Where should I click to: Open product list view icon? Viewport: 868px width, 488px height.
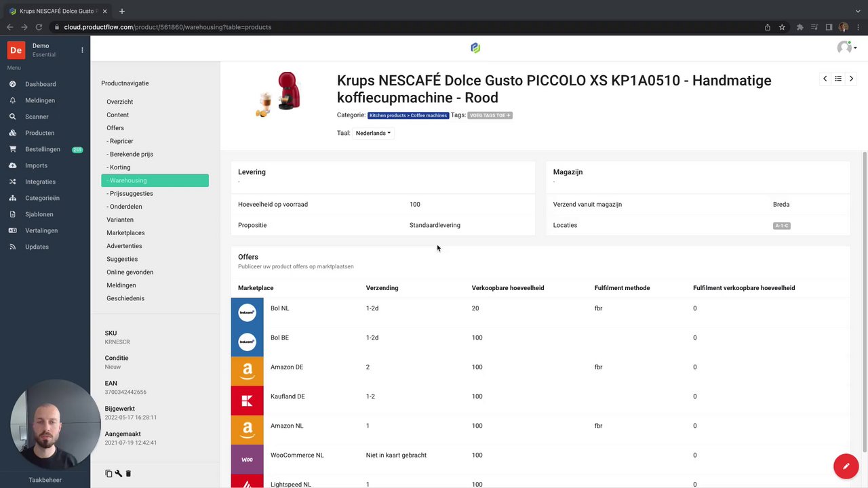[838, 79]
